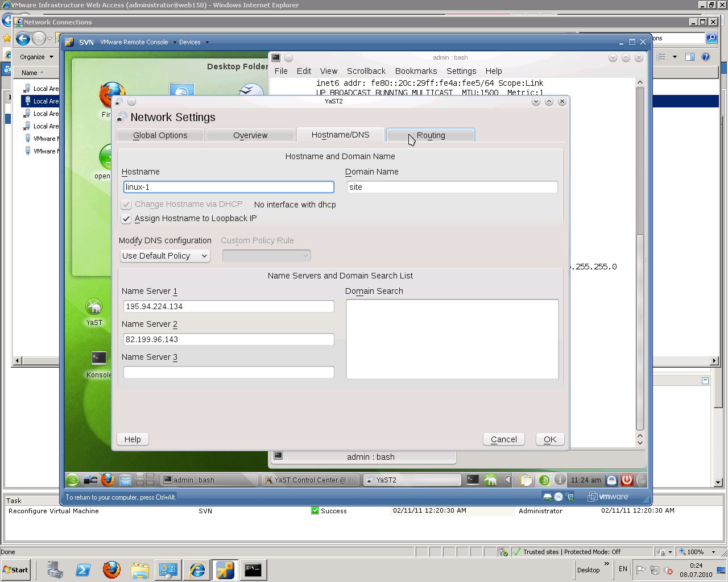Open the Konsole desktop shortcut icon
This screenshot has height=582, width=728.
(99, 358)
